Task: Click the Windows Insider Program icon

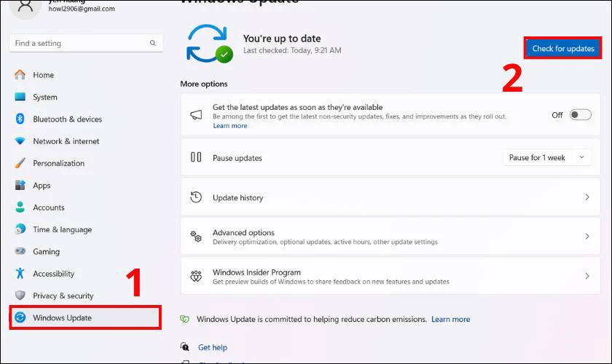Action: pyautogui.click(x=196, y=276)
